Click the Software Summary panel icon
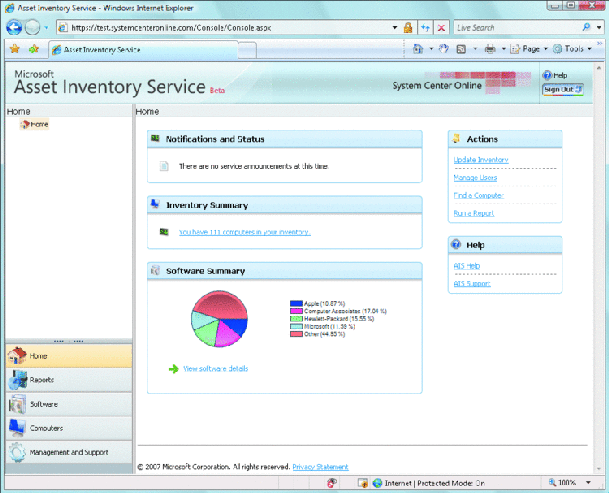 [155, 270]
